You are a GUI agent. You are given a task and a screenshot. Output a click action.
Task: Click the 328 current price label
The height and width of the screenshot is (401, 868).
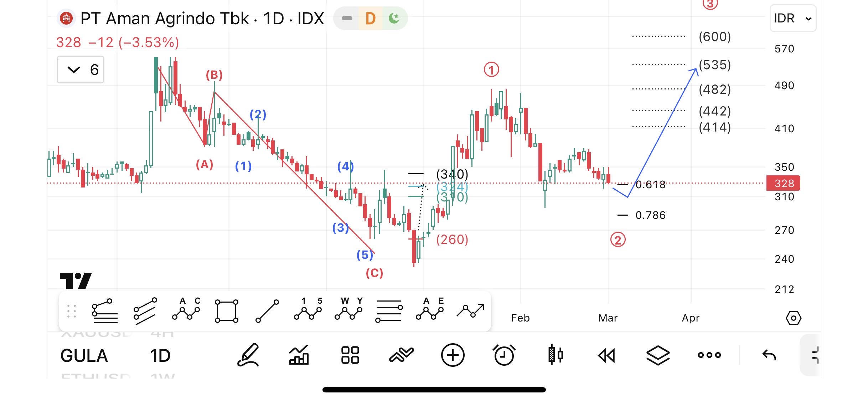783,183
